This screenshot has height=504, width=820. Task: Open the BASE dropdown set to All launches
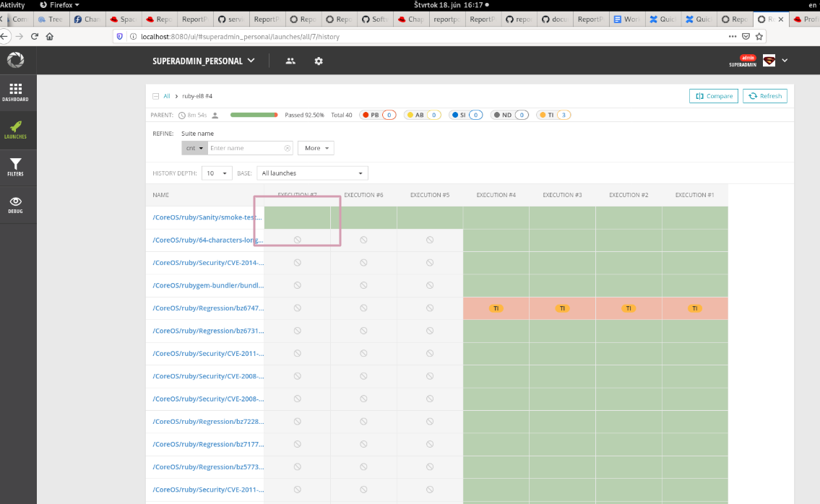click(312, 173)
